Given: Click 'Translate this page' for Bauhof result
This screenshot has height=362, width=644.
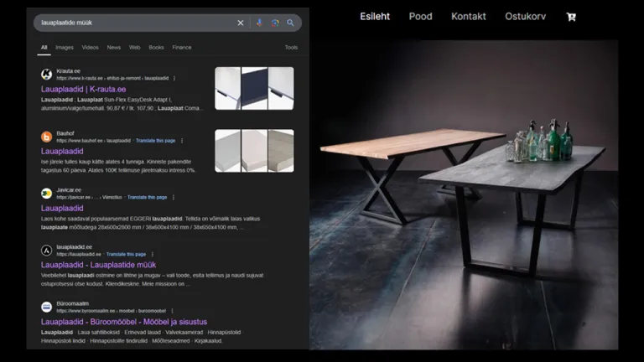Looking at the screenshot, I should 155,141.
